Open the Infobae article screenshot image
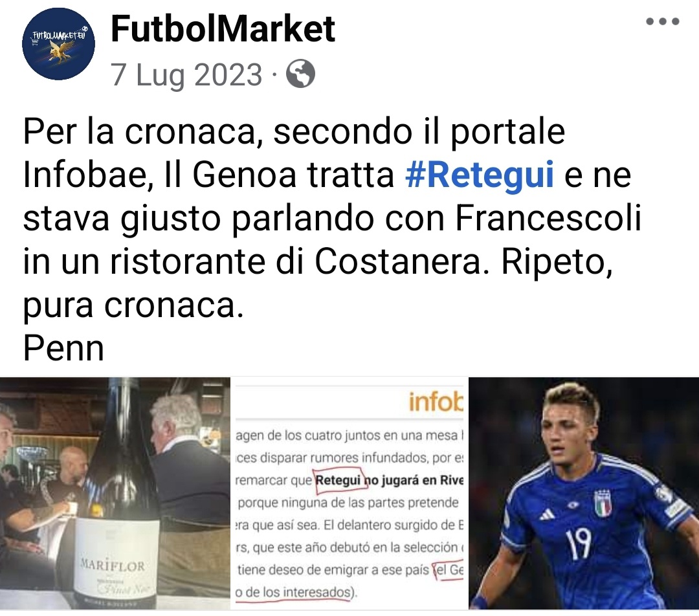This screenshot has width=699, height=616. pyautogui.click(x=349, y=493)
